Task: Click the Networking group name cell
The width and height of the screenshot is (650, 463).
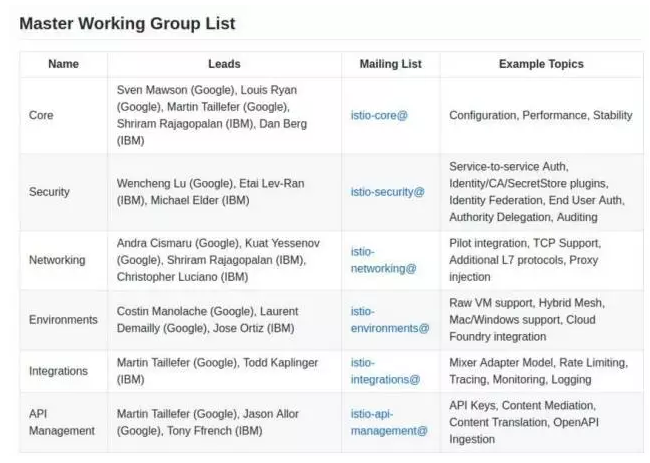Action: click(63, 260)
